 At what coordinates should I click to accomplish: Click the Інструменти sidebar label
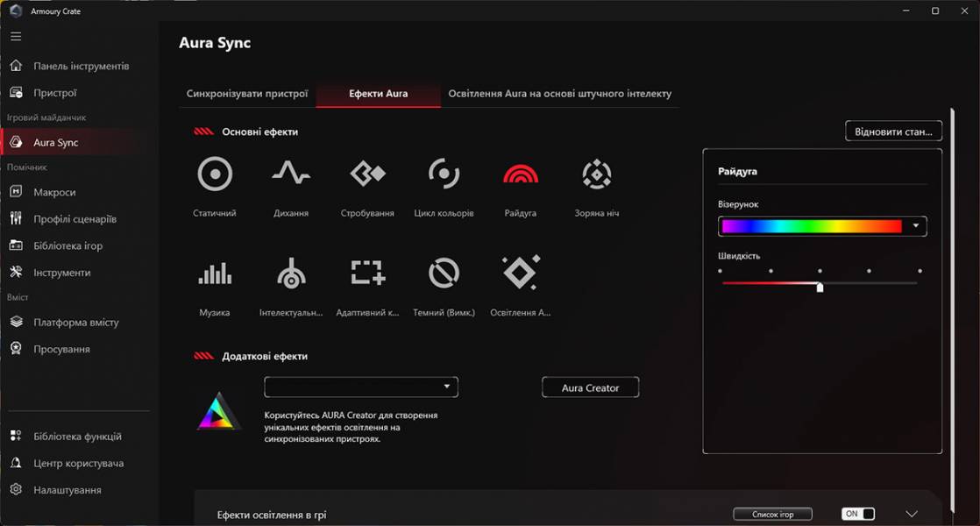pos(62,273)
